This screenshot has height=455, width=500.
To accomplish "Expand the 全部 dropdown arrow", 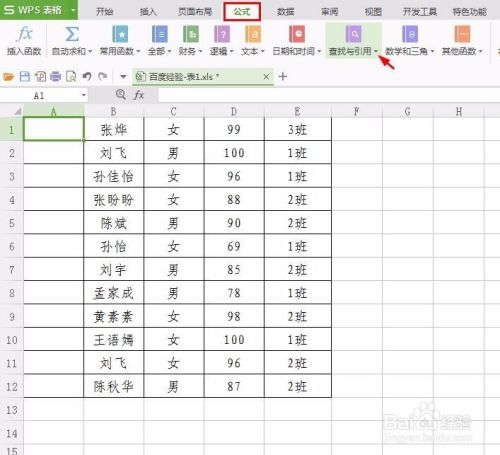I will pyautogui.click(x=169, y=52).
